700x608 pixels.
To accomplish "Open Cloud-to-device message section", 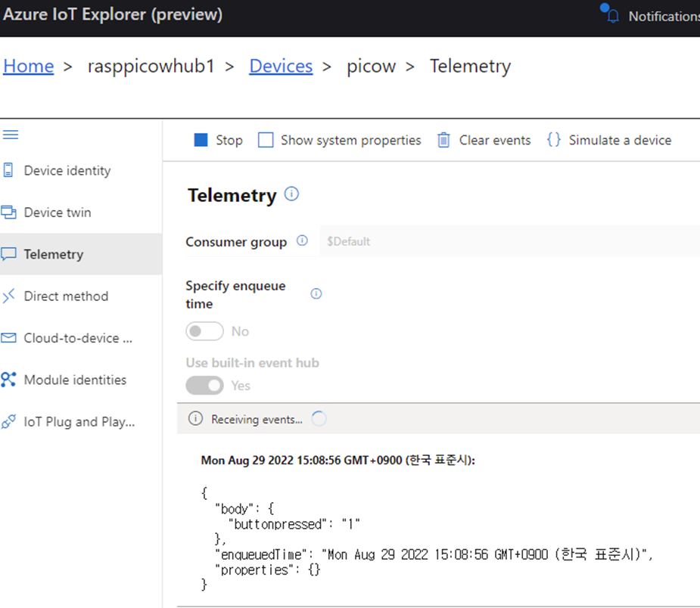I will (77, 338).
